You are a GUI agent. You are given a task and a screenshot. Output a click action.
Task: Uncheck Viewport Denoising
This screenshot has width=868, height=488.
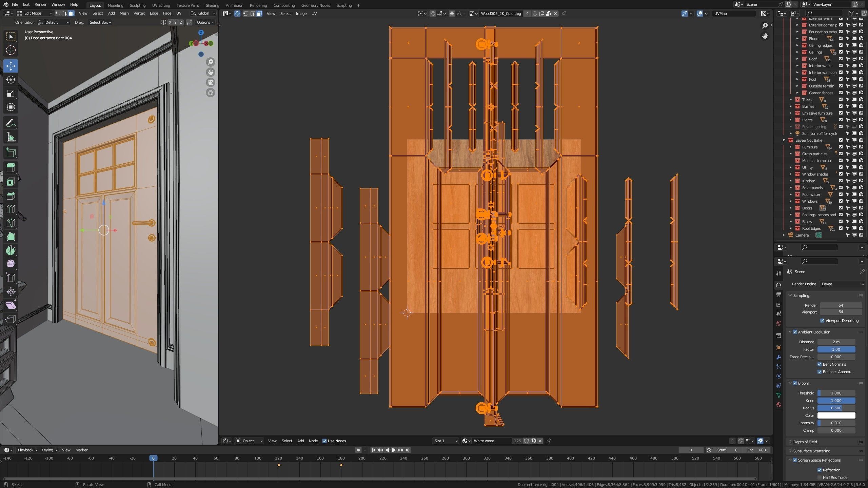pos(822,321)
